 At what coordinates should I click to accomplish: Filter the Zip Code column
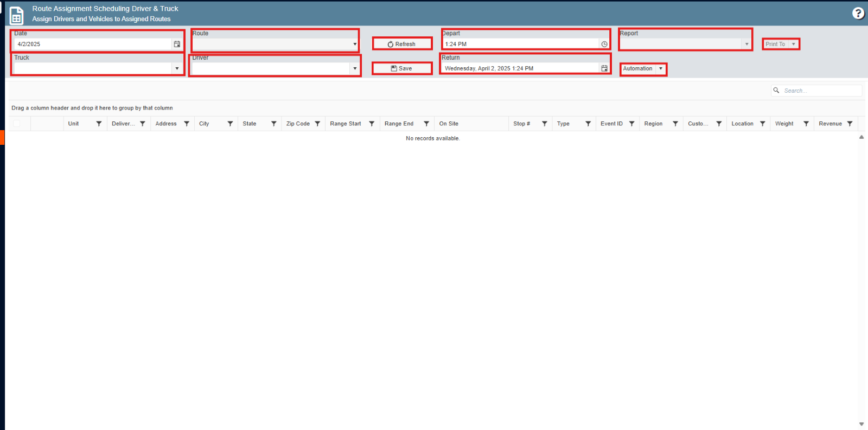pyautogui.click(x=317, y=124)
